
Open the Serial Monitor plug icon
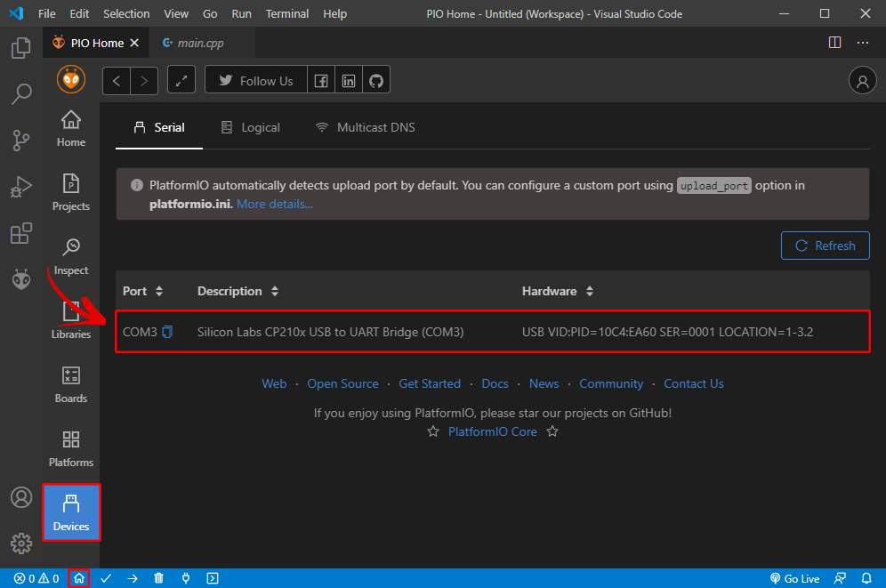click(186, 578)
